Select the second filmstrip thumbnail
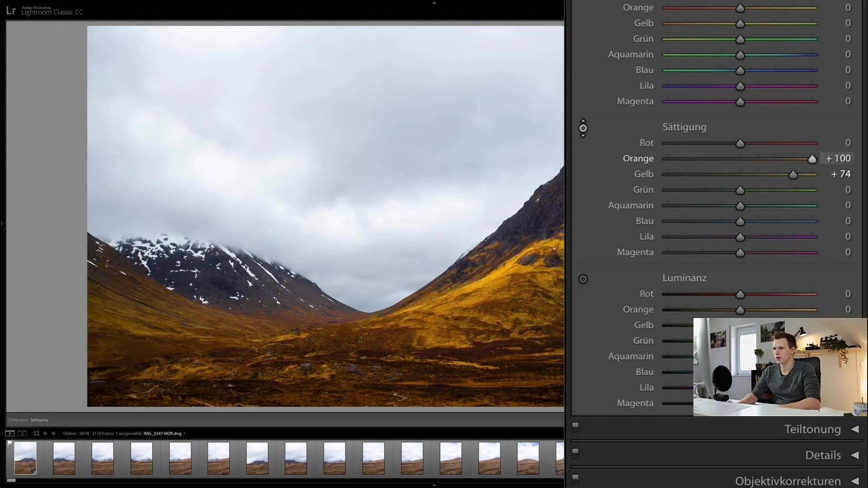This screenshot has height=488, width=868. coord(64,458)
